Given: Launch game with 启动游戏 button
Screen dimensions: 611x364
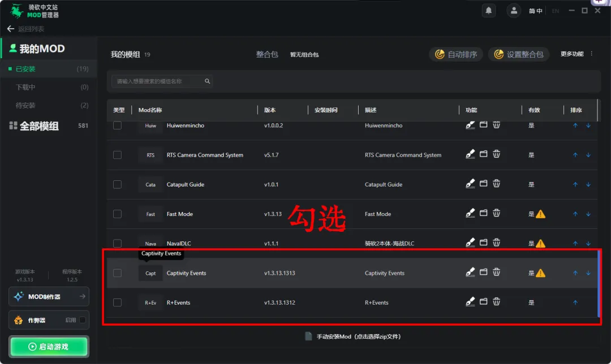Looking at the screenshot, I should [49, 346].
